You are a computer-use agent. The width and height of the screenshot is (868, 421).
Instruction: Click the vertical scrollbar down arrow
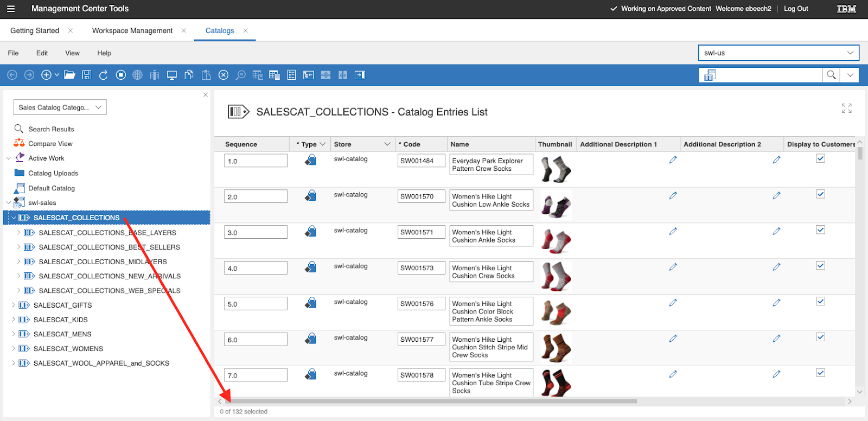coord(859,392)
